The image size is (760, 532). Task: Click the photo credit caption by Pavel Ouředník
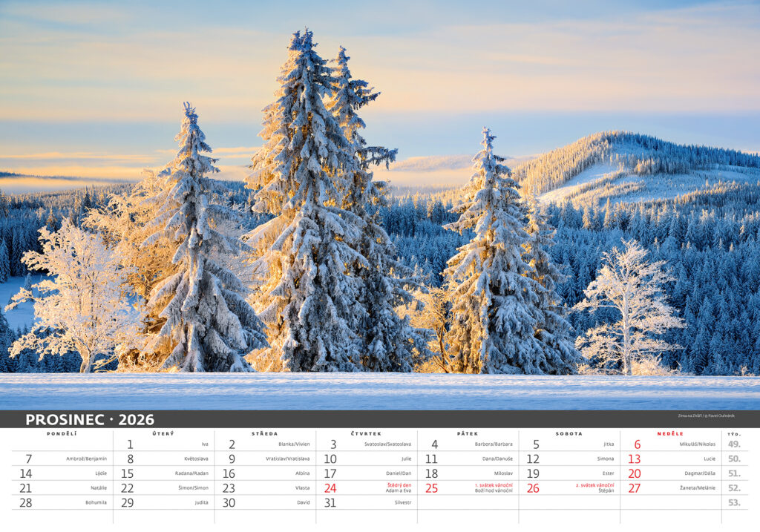coord(706,416)
